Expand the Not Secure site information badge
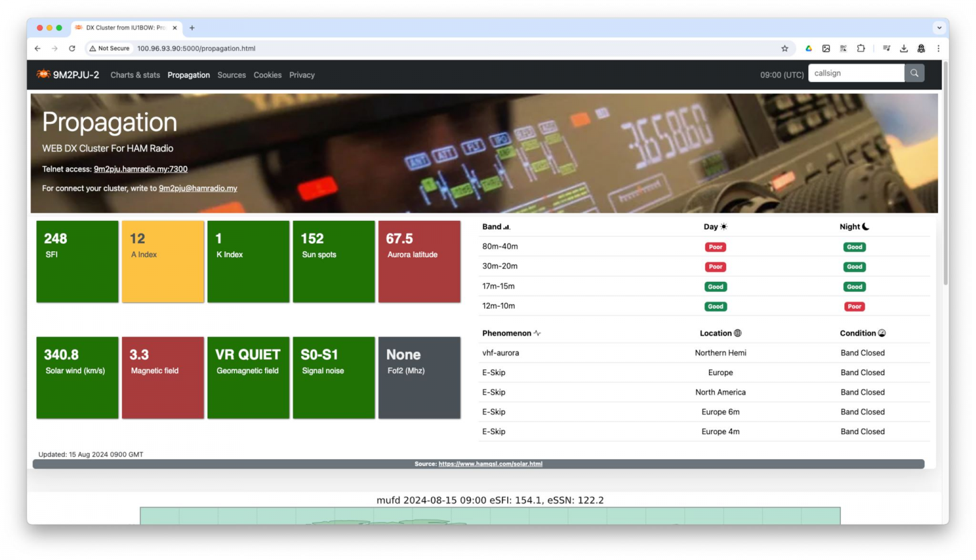Viewport: 976px width, 560px height. 109,48
